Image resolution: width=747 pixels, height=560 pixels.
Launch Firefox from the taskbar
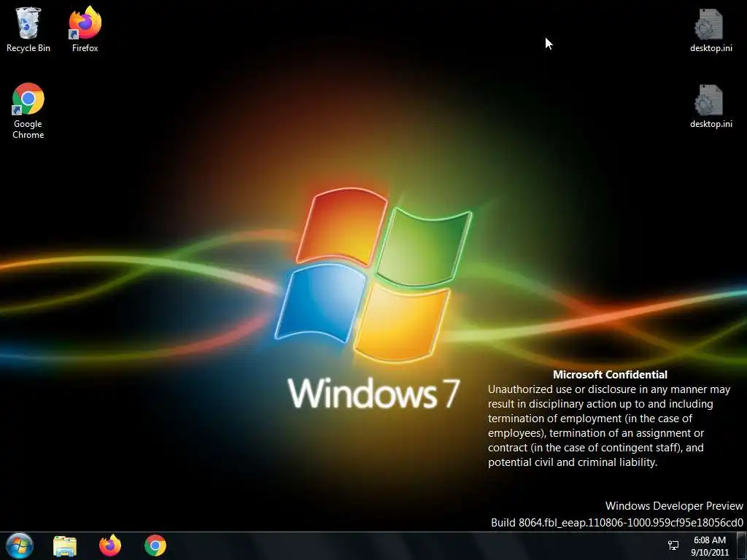click(x=110, y=545)
